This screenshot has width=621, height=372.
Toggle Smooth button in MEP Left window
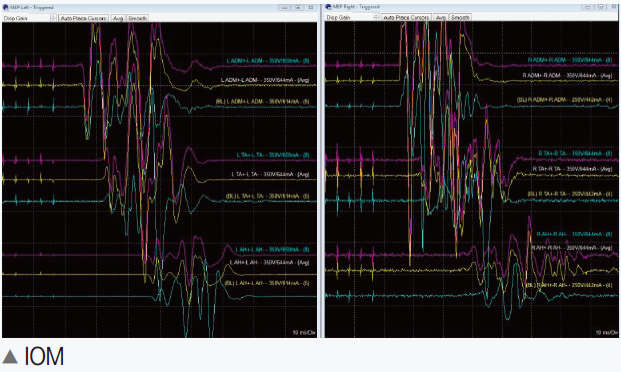pyautogui.click(x=138, y=18)
